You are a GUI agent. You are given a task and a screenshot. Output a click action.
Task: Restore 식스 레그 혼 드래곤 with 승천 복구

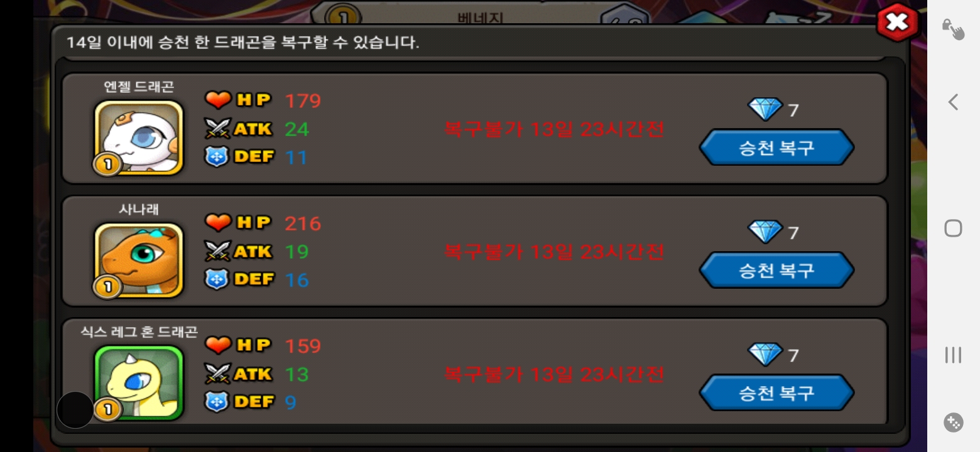776,393
